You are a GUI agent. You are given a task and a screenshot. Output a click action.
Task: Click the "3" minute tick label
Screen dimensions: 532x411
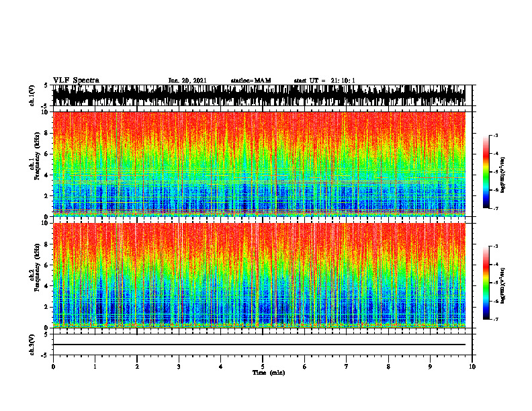click(179, 367)
